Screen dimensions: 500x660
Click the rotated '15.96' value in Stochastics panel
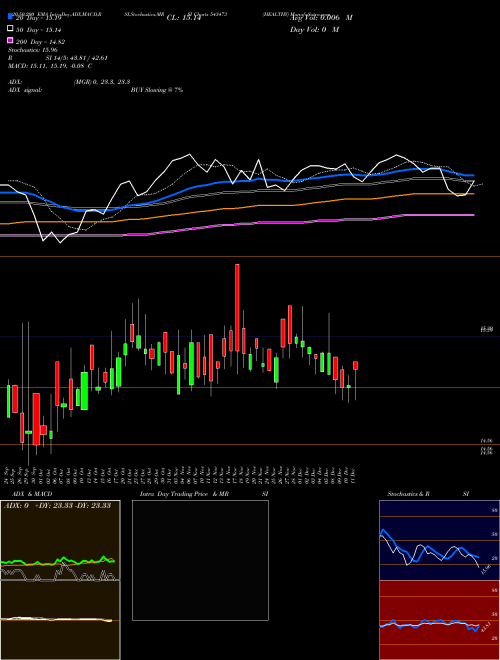tap(485, 571)
